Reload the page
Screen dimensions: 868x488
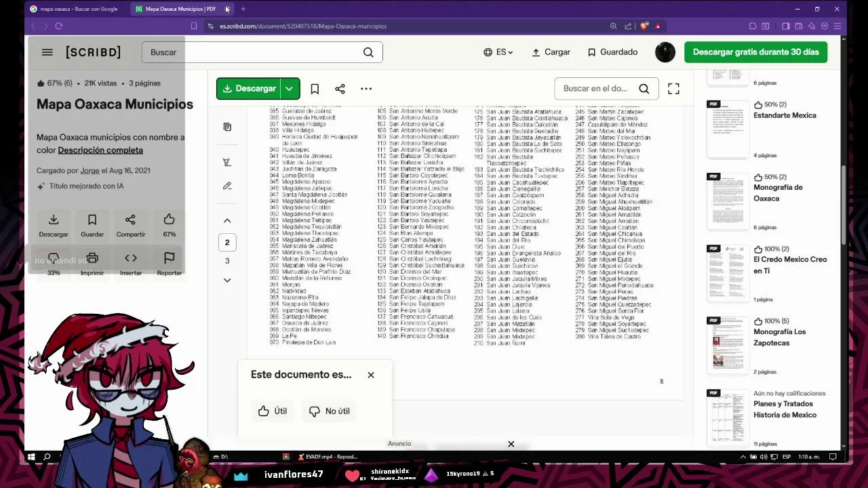59,26
